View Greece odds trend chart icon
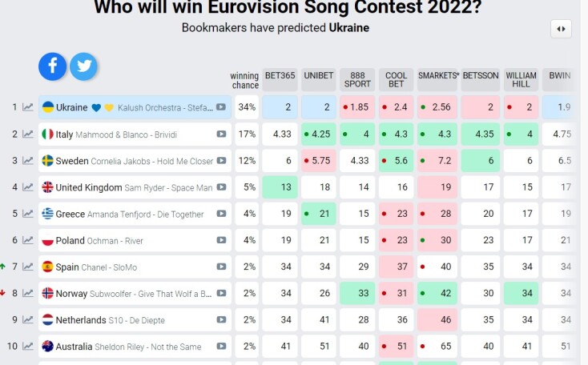 [28, 214]
